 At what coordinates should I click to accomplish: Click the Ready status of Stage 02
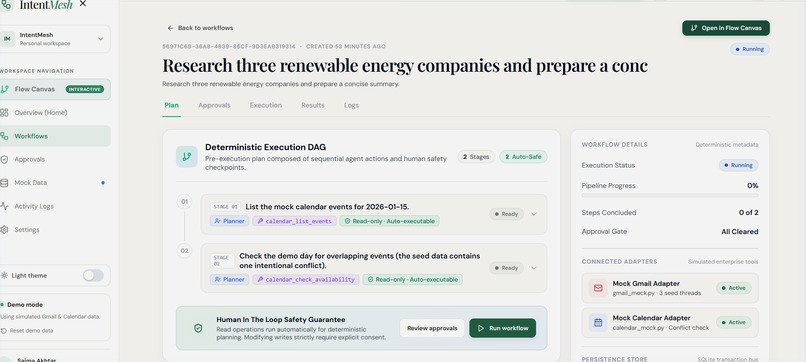point(506,268)
